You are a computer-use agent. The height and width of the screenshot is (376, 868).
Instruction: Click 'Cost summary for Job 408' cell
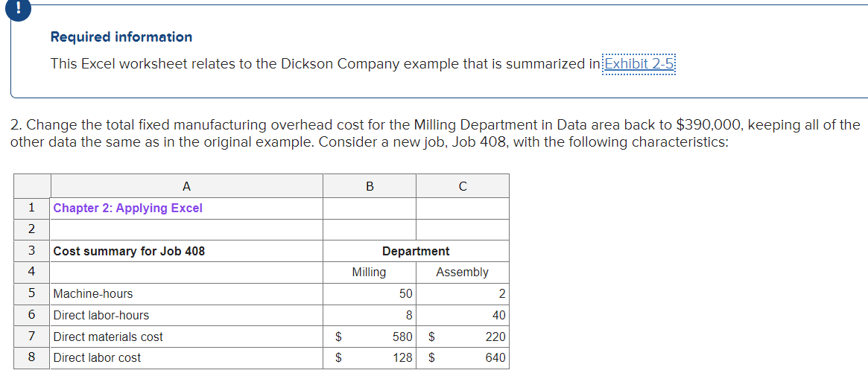(186, 251)
